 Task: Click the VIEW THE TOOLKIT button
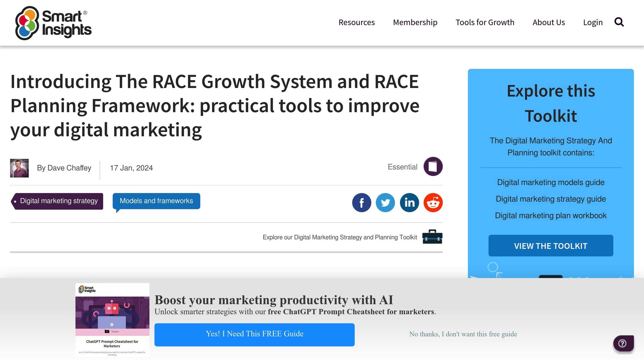tap(551, 246)
